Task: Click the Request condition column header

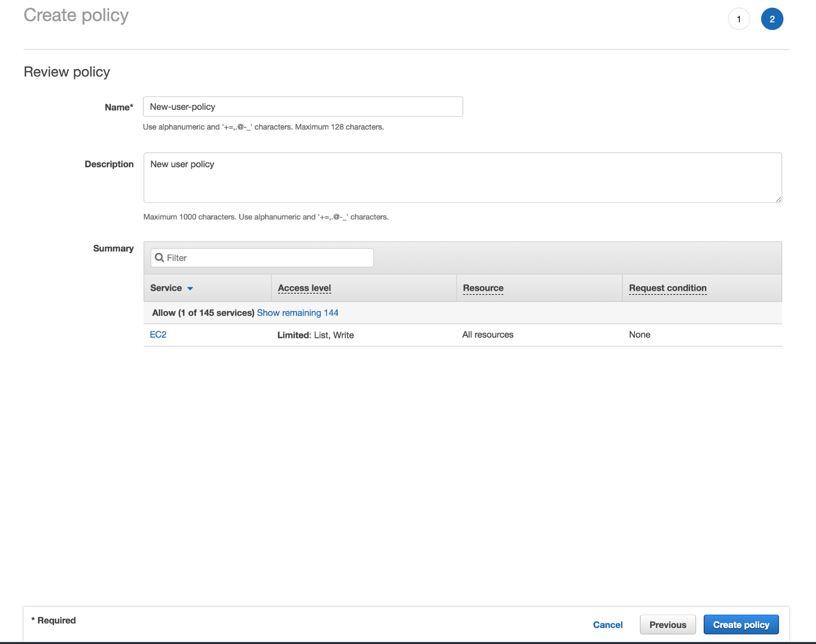Action: (x=668, y=287)
